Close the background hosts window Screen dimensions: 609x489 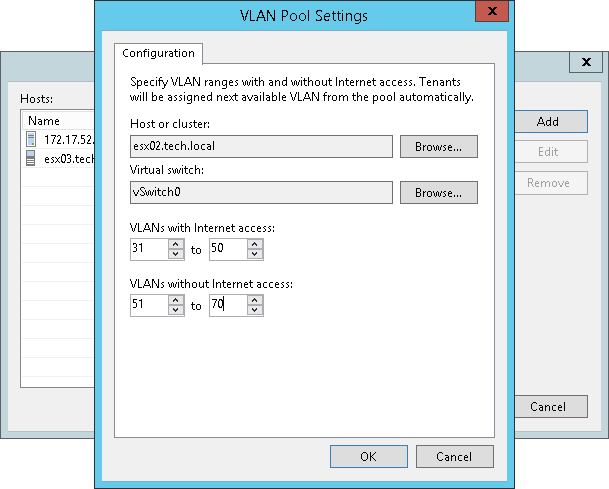[586, 62]
